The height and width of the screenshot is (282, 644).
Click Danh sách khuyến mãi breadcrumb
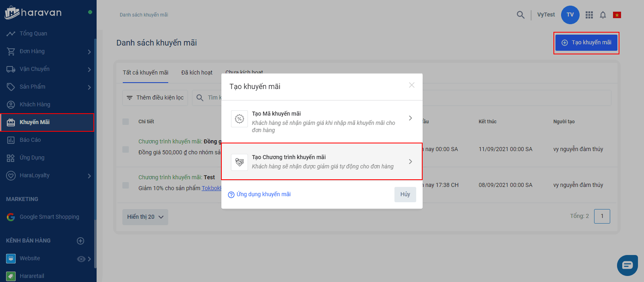(x=144, y=15)
